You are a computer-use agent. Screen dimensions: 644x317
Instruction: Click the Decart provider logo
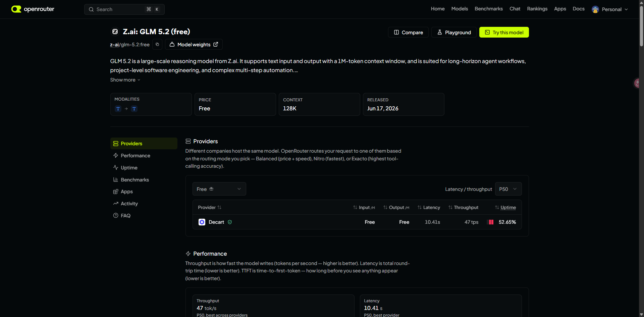(202, 222)
